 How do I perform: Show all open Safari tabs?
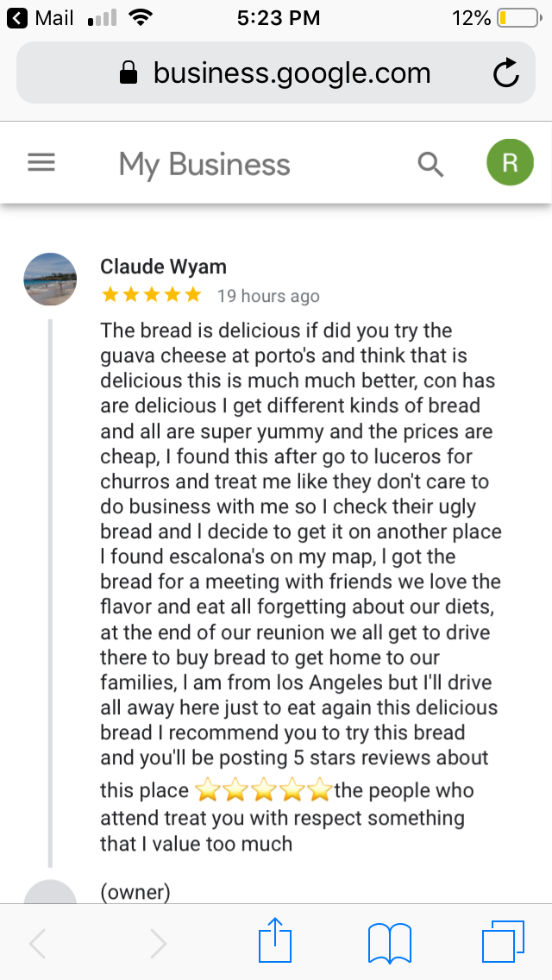click(x=503, y=942)
